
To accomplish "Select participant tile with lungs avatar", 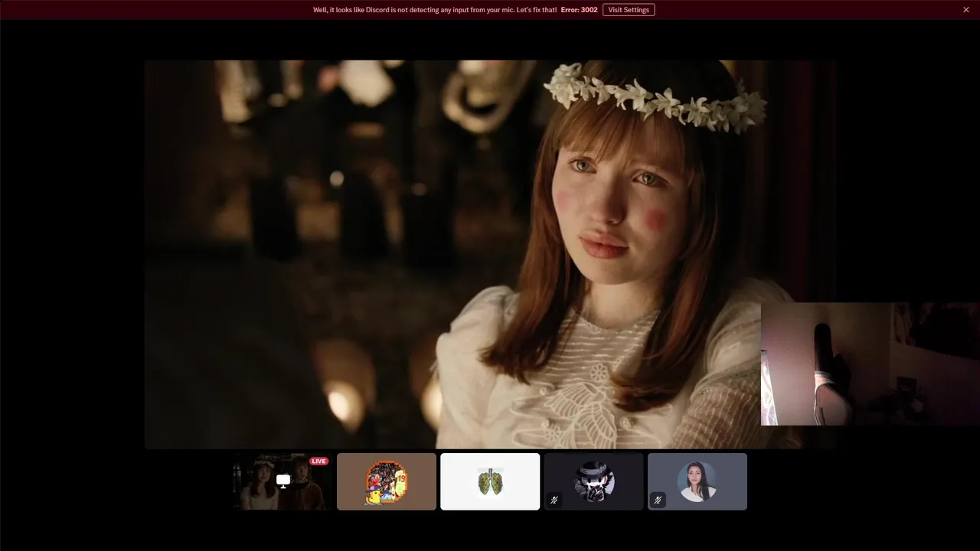I will click(x=490, y=481).
